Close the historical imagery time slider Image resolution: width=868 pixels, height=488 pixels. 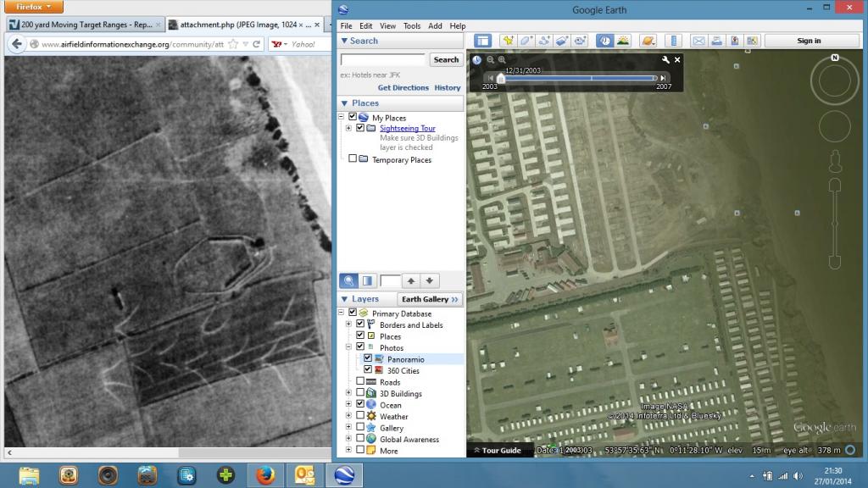point(677,60)
